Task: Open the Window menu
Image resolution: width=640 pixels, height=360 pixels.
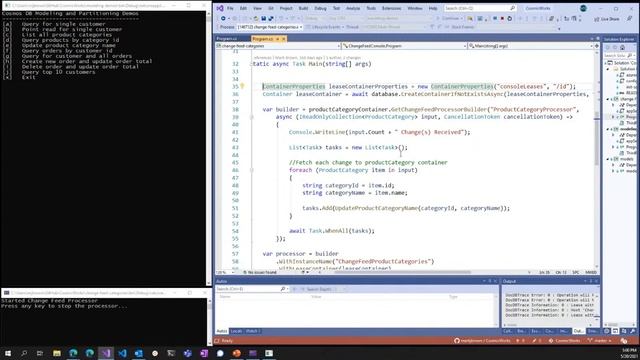Action: pos(415,8)
